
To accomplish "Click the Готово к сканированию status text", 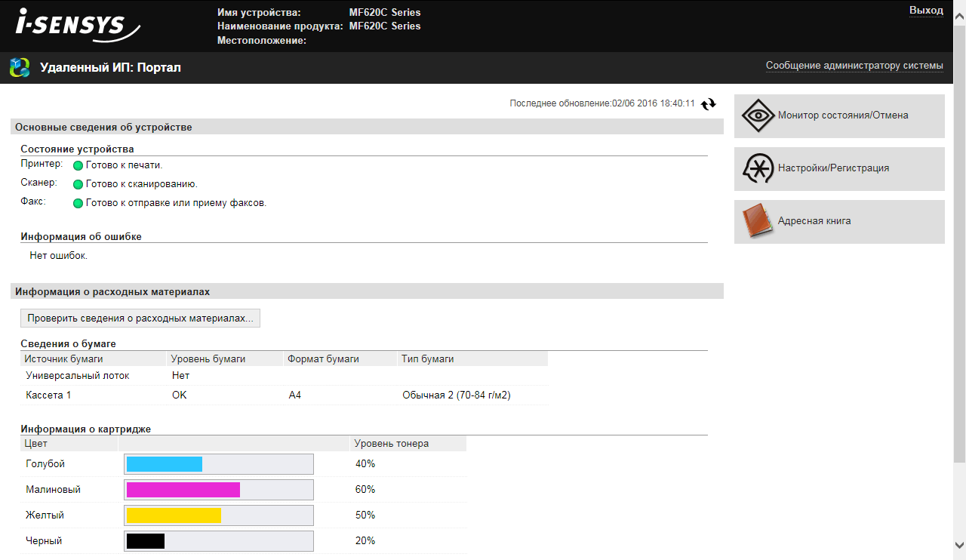I will (142, 184).
